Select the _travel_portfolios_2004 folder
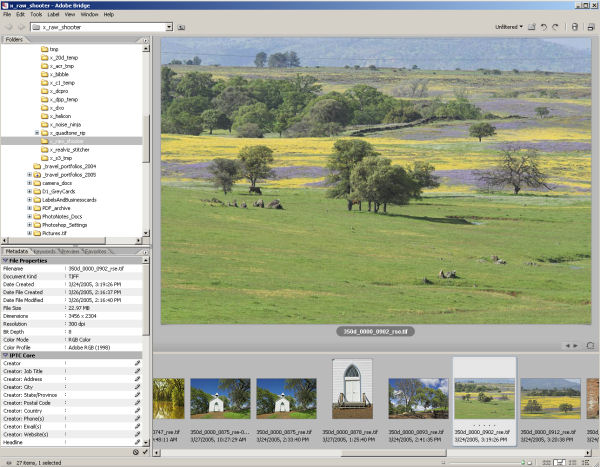The height and width of the screenshot is (467, 600). coord(69,167)
